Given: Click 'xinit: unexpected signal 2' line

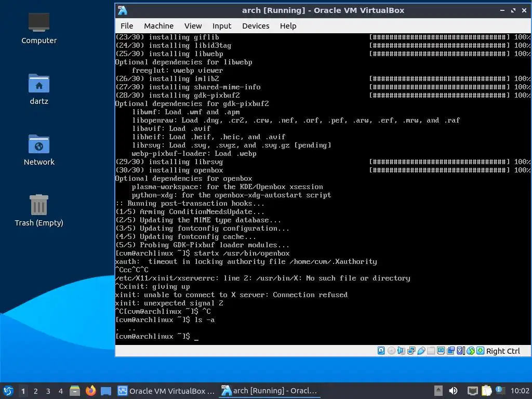Looking at the screenshot, I should (169, 303).
